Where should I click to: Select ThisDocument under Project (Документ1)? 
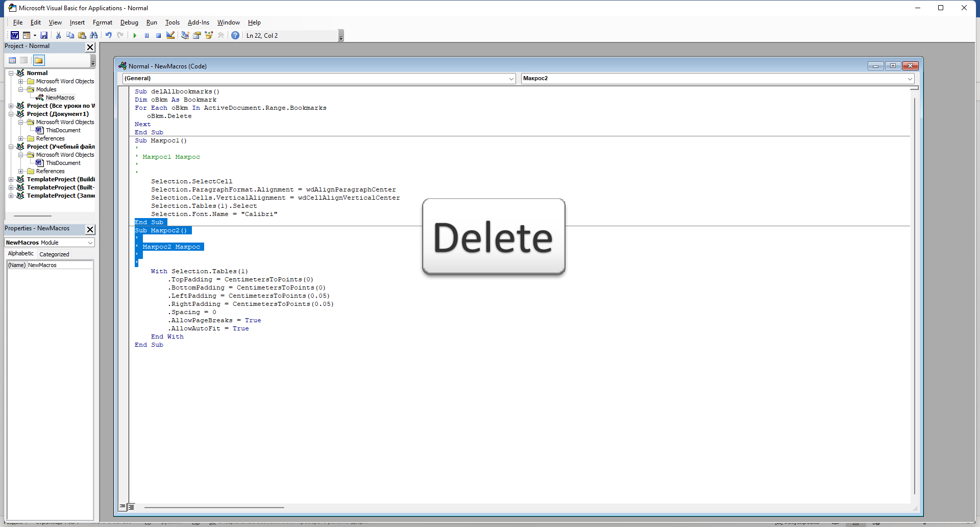click(x=63, y=130)
